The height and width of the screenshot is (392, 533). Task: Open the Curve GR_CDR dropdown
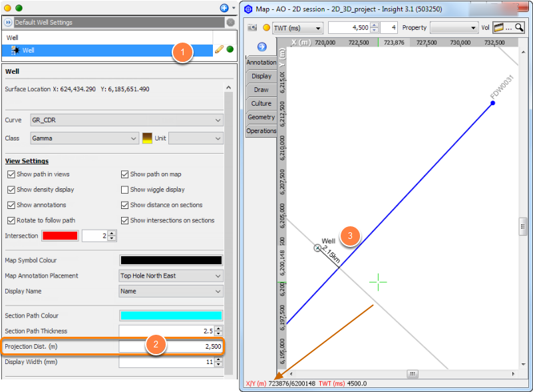(126, 120)
